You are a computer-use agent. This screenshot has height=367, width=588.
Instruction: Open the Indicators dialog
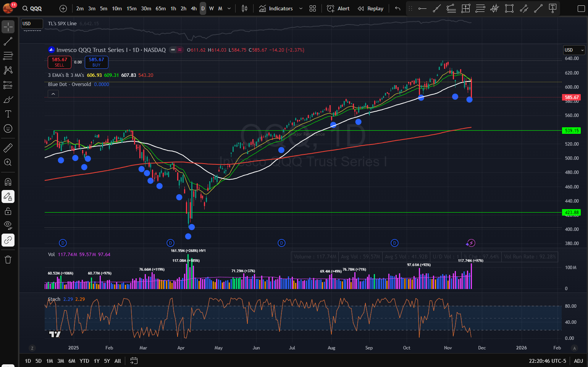(276, 8)
